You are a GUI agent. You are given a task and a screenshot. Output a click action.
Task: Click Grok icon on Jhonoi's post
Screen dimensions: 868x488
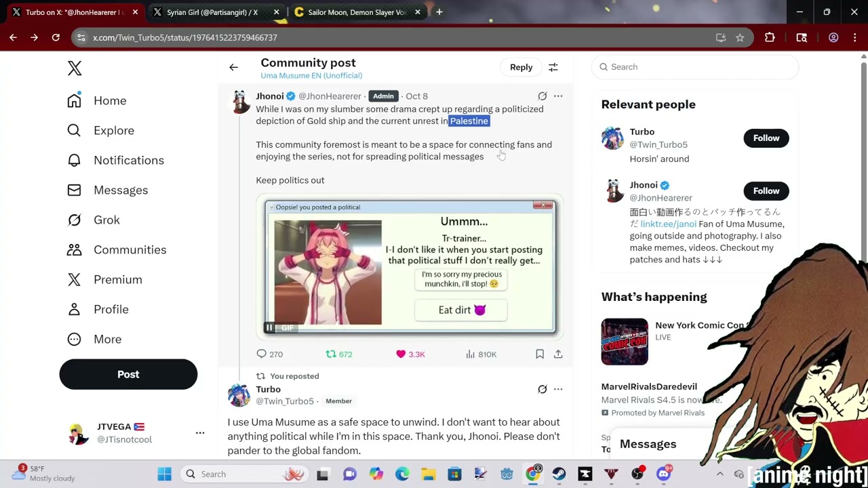click(542, 96)
